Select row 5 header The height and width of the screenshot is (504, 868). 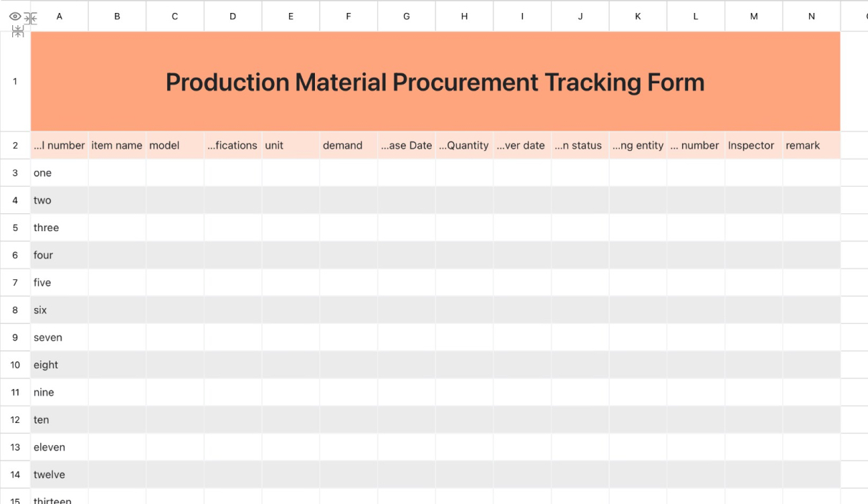[x=15, y=228]
